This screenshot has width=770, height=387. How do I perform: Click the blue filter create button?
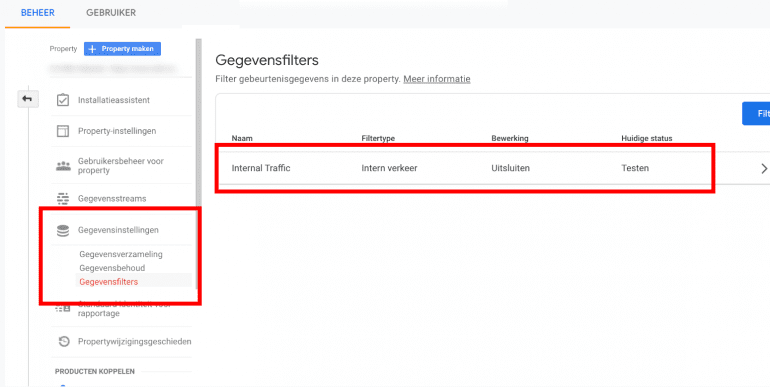(x=756, y=113)
